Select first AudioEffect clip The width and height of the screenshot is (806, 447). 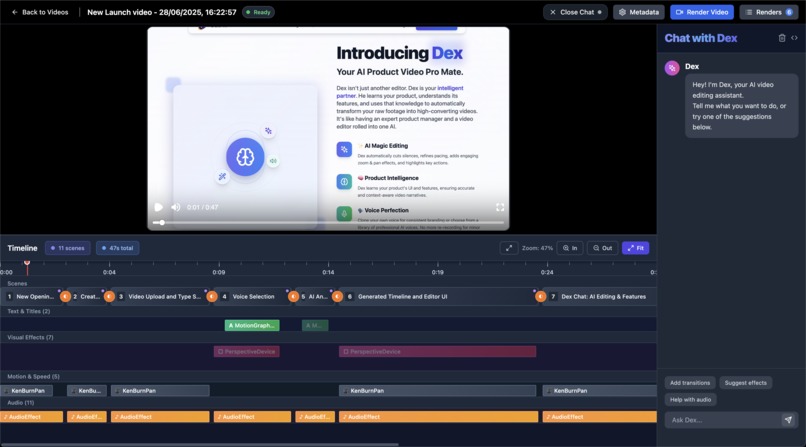(x=31, y=417)
